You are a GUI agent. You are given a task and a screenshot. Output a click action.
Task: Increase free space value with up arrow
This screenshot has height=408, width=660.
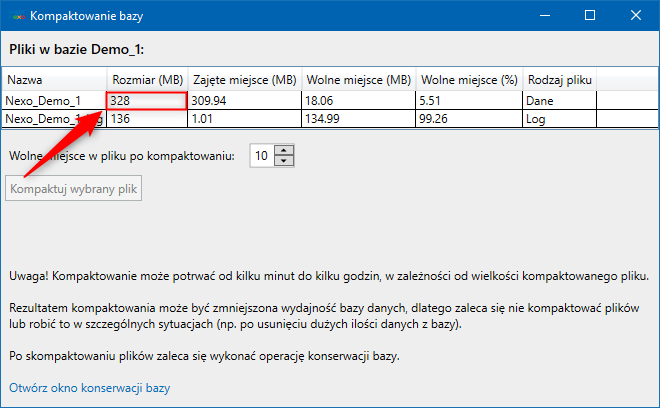click(x=285, y=150)
